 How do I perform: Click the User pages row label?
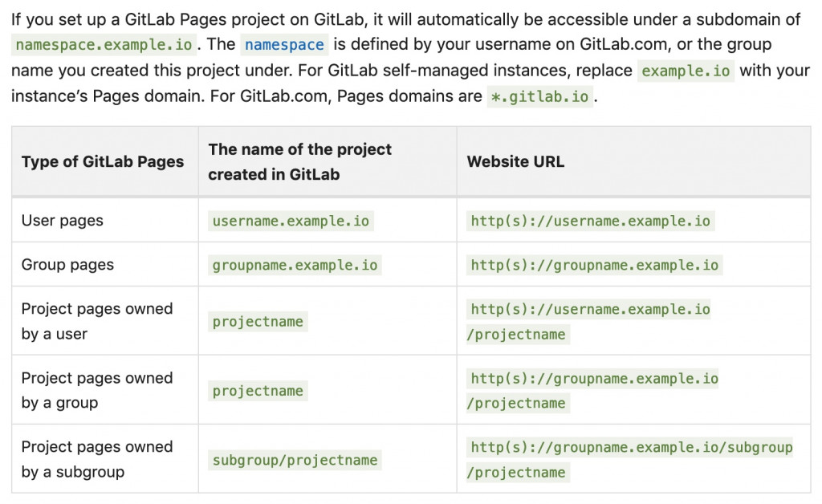coord(63,221)
